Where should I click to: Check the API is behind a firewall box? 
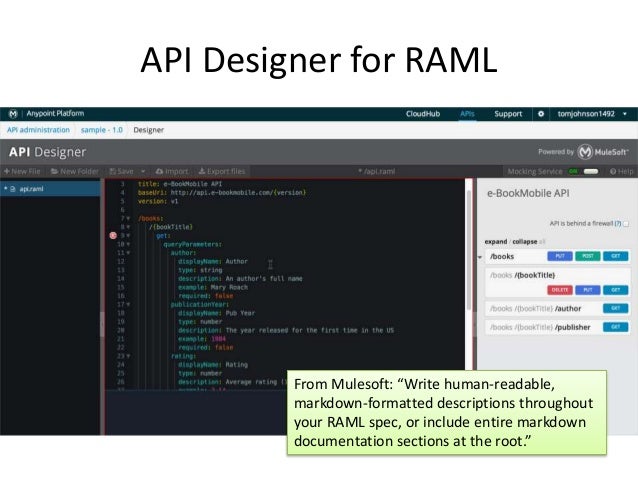click(626, 223)
